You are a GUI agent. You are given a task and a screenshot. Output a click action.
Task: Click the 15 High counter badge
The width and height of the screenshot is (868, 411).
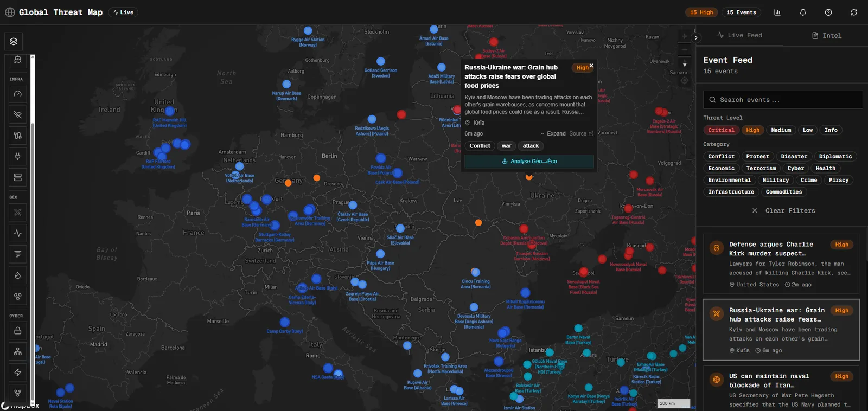tap(701, 12)
